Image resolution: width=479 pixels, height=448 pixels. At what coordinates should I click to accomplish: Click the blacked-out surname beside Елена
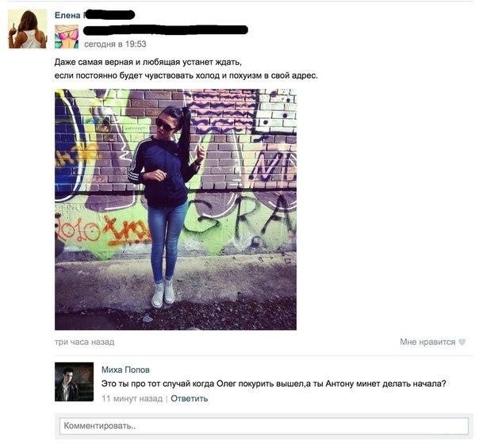click(x=109, y=14)
